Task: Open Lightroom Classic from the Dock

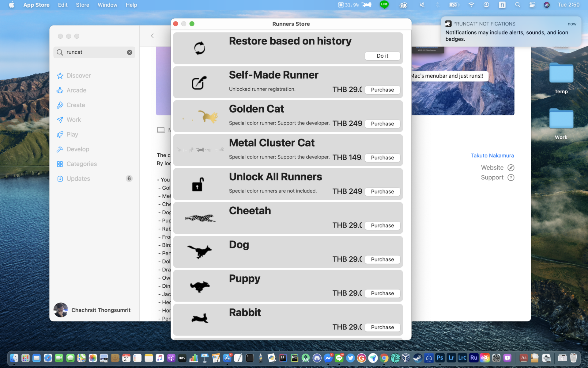Action: click(462, 358)
